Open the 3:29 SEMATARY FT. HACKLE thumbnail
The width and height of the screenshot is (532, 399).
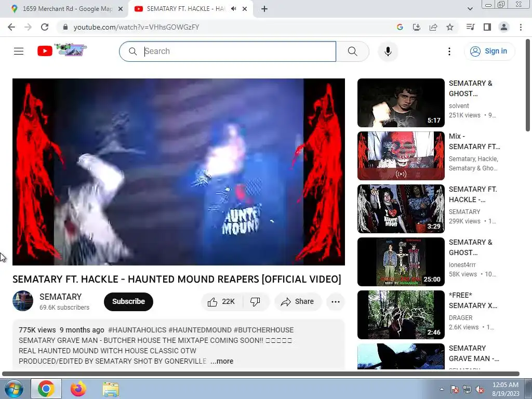pyautogui.click(x=401, y=209)
